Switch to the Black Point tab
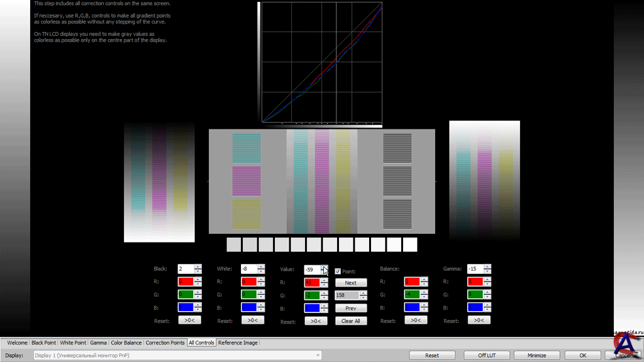Screen dimensions: 644x362 44,343
